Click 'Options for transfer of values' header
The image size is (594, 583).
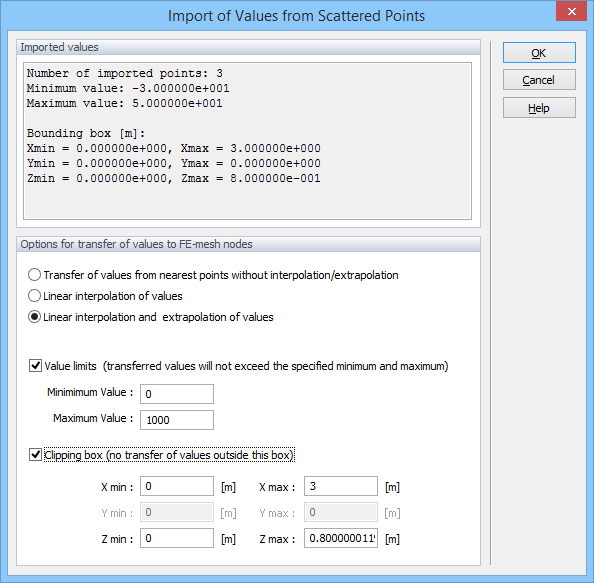(249, 244)
